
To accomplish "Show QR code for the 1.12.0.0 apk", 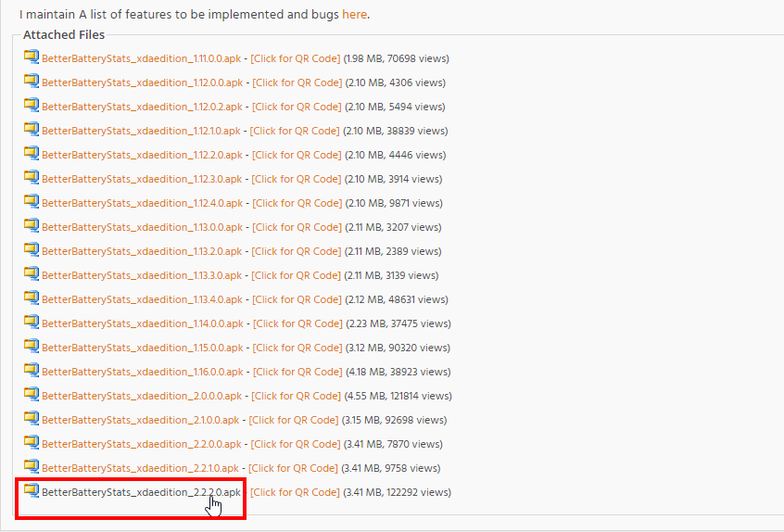I will (x=297, y=82).
